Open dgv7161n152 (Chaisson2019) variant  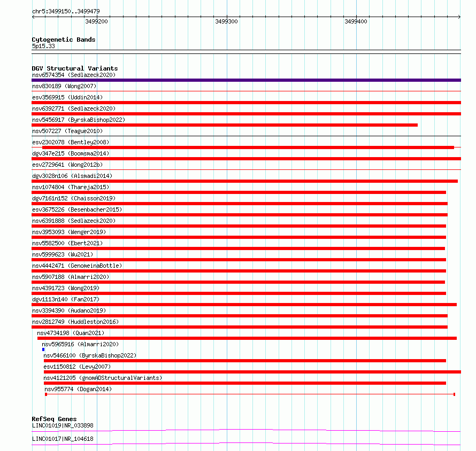click(74, 198)
